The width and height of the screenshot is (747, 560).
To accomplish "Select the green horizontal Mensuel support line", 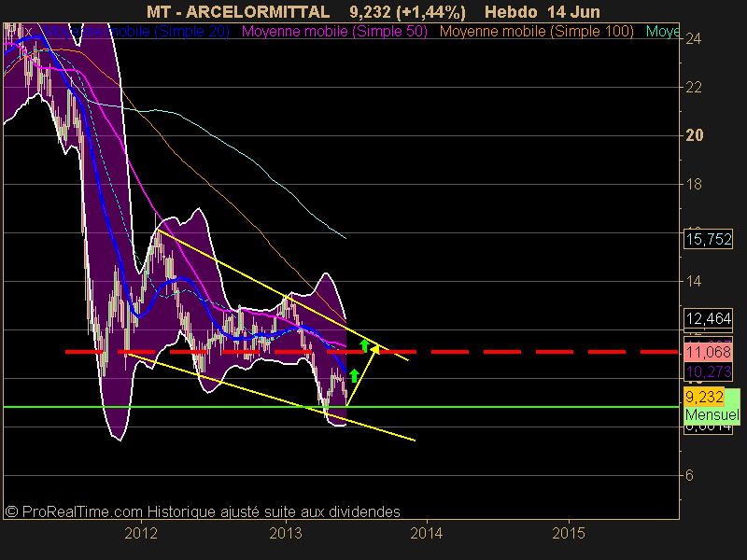I will tap(341, 407).
